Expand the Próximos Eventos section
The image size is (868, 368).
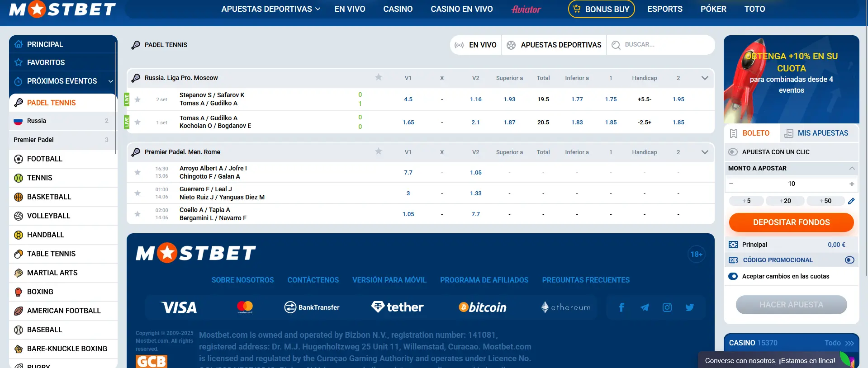(110, 81)
